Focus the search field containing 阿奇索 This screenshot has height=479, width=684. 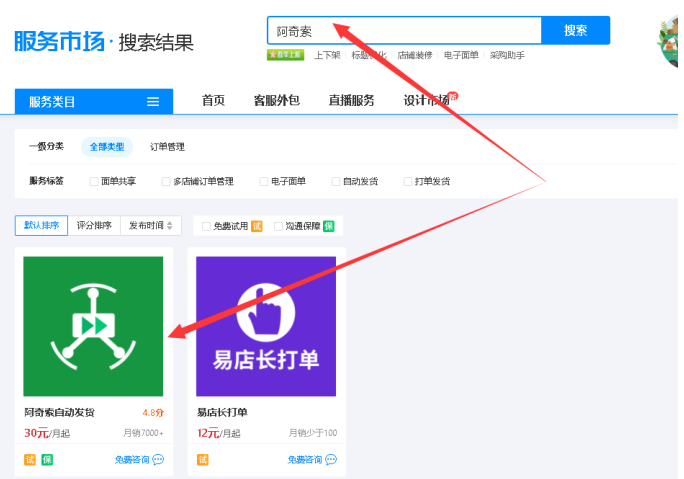click(404, 31)
